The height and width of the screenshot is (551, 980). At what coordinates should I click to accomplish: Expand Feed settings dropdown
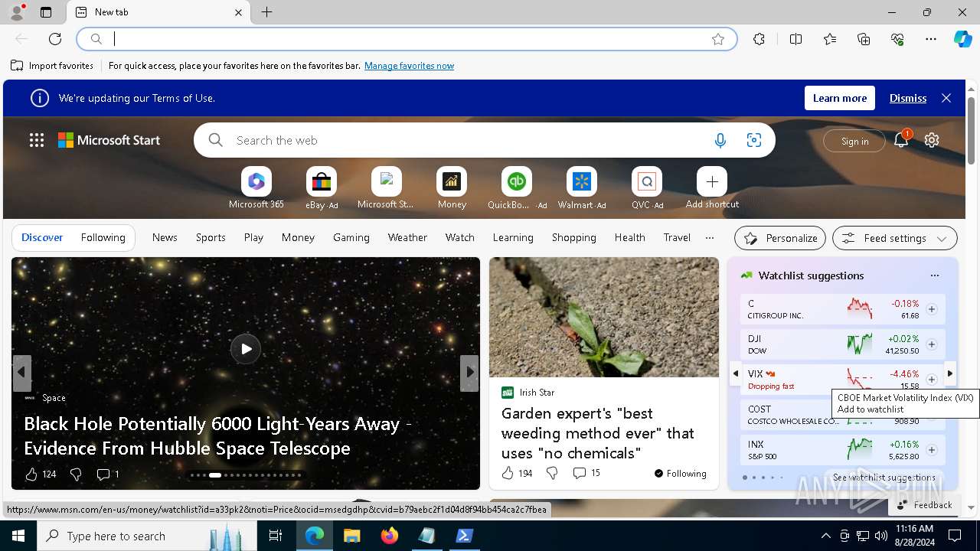click(x=895, y=238)
